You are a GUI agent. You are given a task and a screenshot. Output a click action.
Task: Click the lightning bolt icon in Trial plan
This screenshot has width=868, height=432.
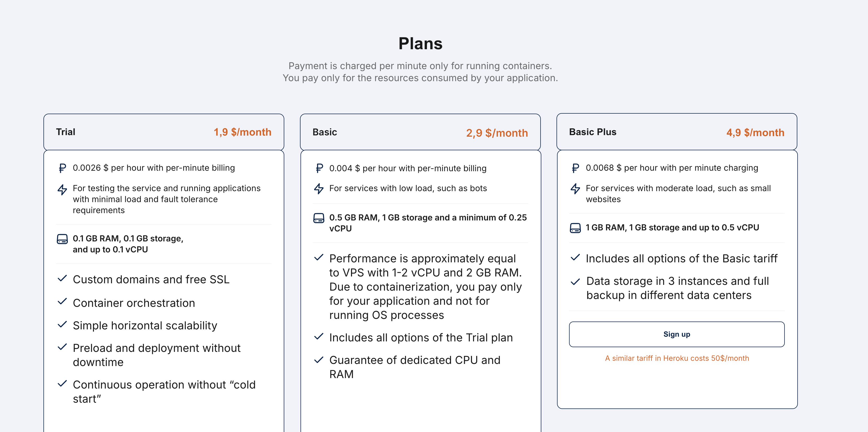(x=62, y=189)
